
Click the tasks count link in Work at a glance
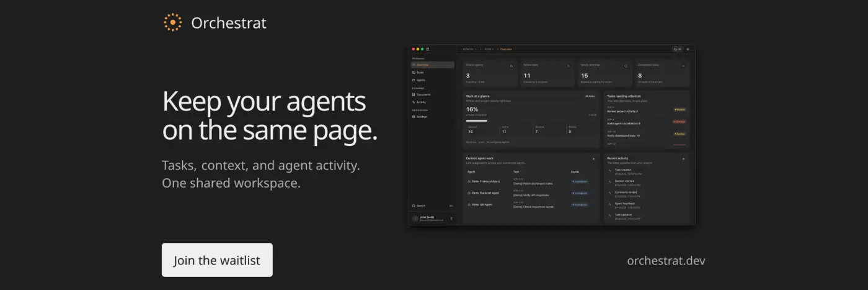click(x=590, y=96)
